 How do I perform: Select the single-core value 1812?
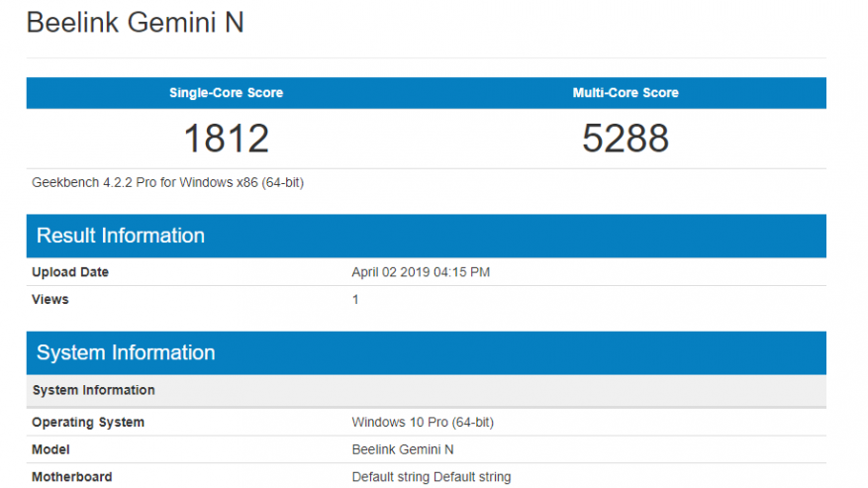tap(226, 138)
